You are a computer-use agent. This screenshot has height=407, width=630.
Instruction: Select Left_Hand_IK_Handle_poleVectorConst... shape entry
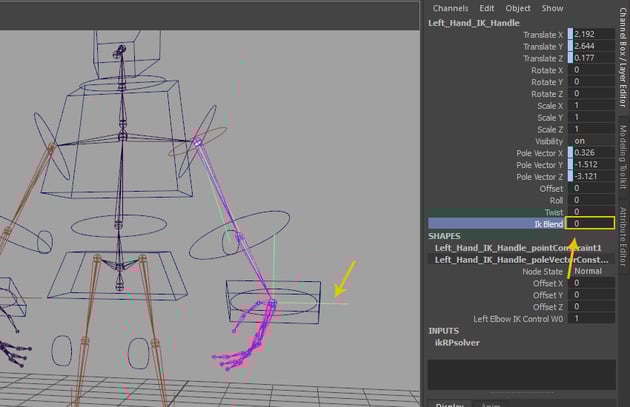[521, 260]
